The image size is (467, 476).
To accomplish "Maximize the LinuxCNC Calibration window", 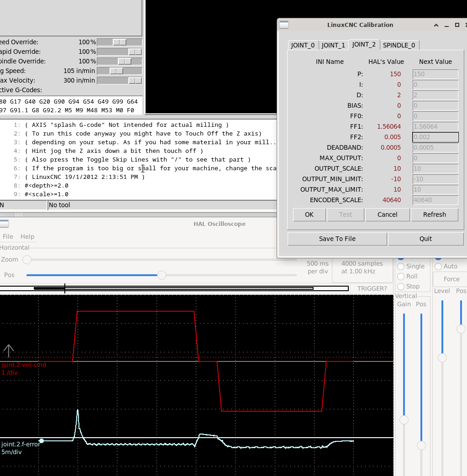I will (x=457, y=25).
